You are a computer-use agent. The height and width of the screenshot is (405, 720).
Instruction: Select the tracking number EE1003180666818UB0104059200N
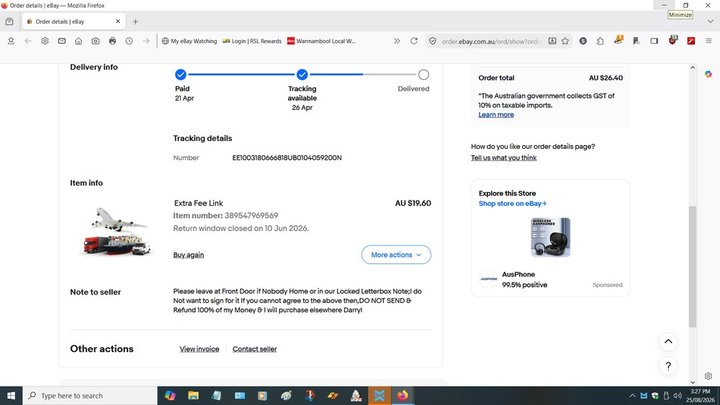point(287,158)
